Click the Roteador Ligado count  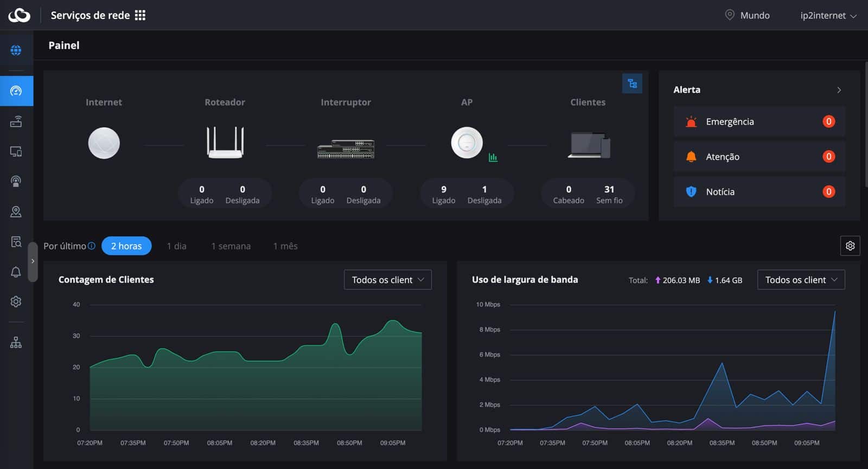click(x=202, y=189)
